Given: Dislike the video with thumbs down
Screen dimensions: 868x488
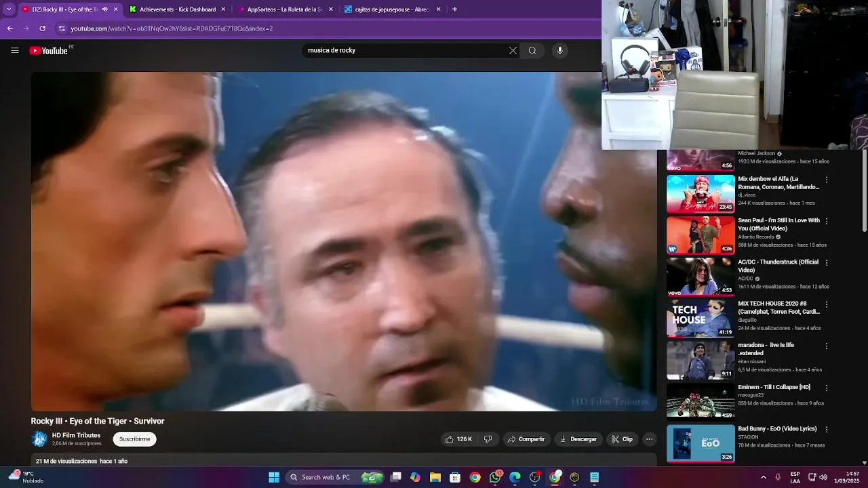Looking at the screenshot, I should coord(488,439).
